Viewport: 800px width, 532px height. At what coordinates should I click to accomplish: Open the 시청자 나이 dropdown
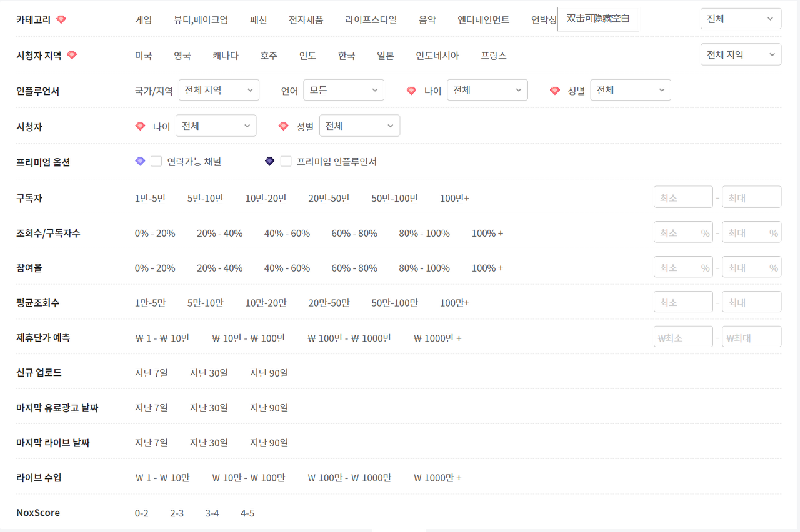tap(216, 126)
